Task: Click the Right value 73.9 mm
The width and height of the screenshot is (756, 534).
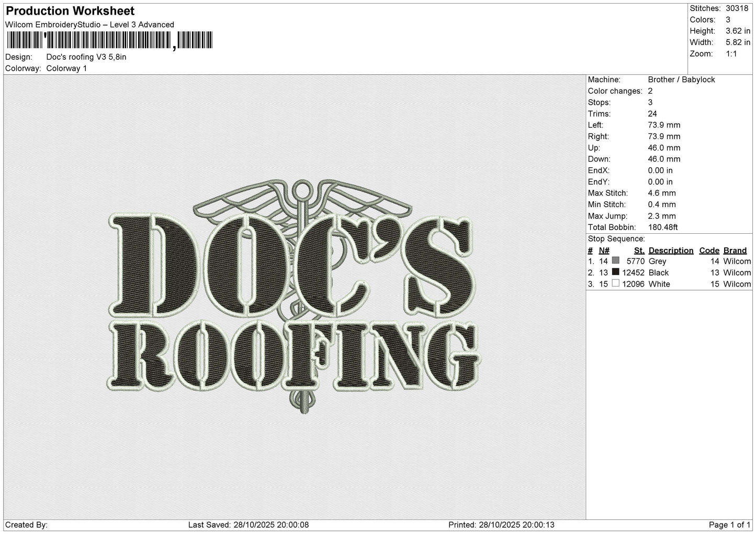Action: 664,137
